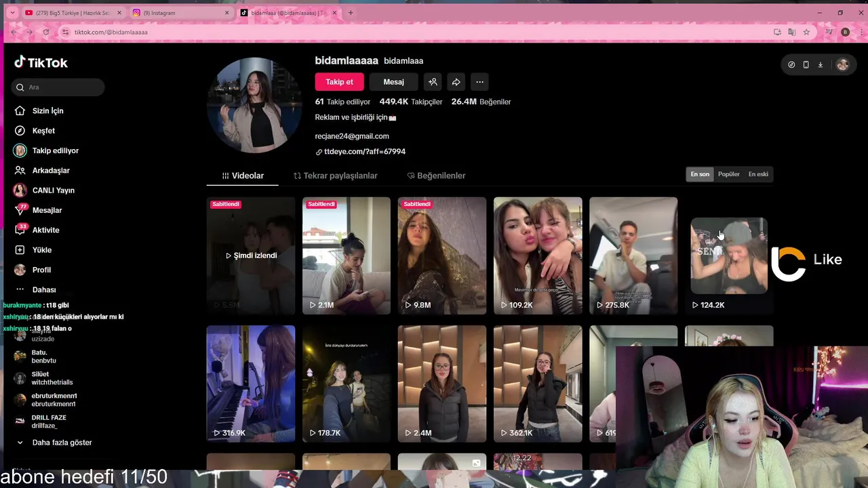Reload the page
The image size is (868, 488).
point(46,32)
